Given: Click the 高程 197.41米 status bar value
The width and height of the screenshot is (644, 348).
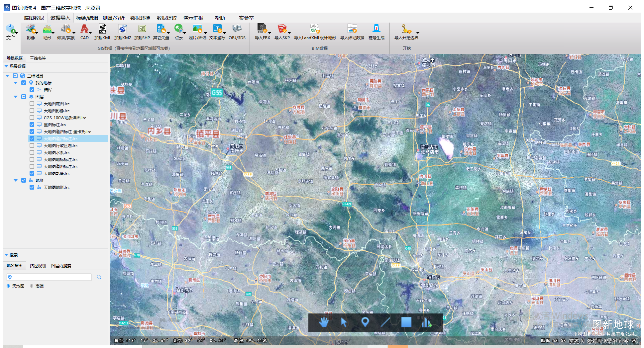Looking at the screenshot, I should pos(250,340).
